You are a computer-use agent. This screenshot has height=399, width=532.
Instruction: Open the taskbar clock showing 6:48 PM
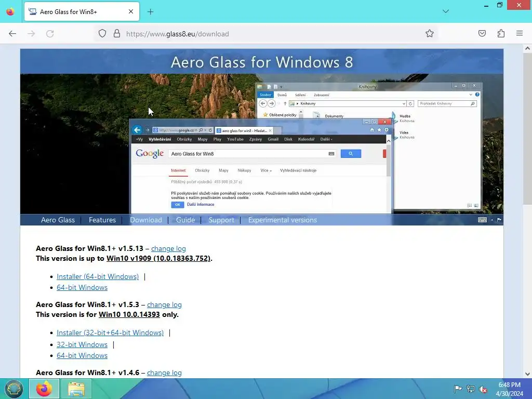point(510,389)
